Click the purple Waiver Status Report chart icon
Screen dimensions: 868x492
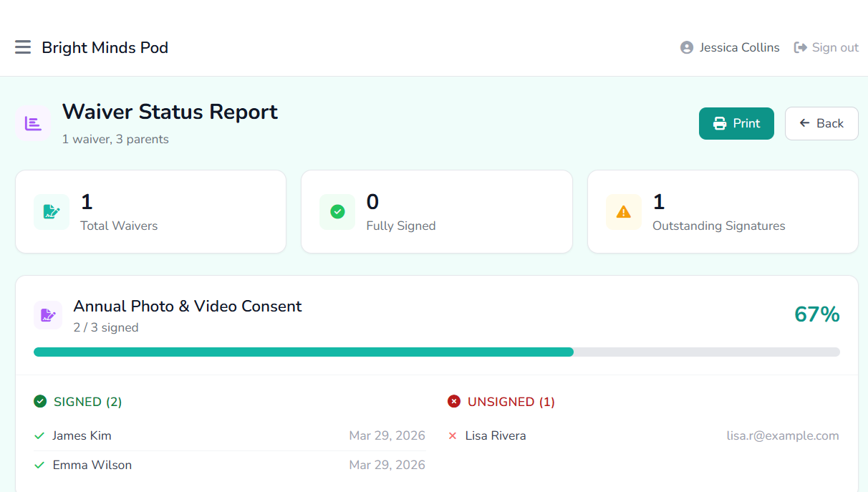pyautogui.click(x=33, y=123)
